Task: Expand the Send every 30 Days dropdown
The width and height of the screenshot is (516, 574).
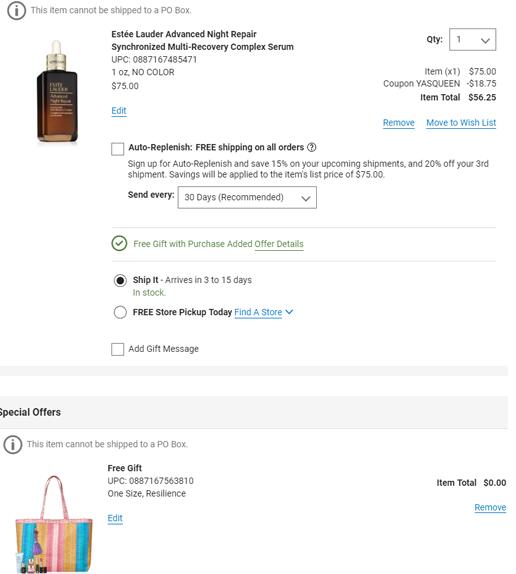Action: point(247,197)
